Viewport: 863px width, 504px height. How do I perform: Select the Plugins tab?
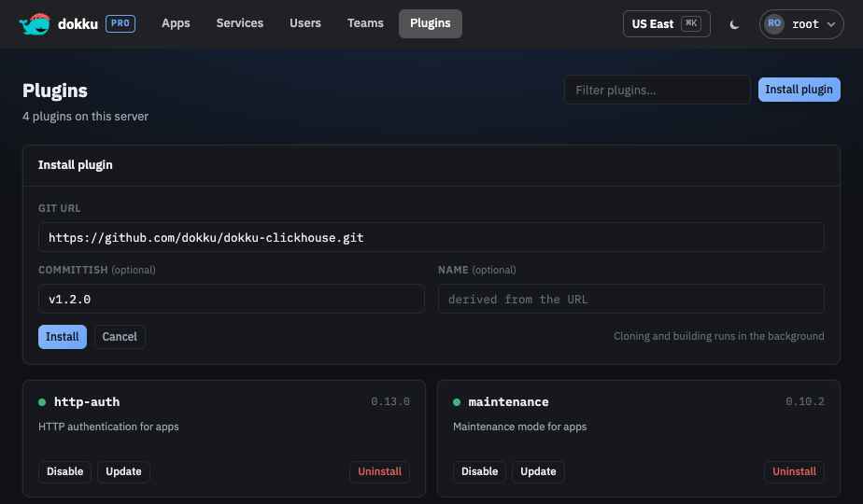coord(430,23)
